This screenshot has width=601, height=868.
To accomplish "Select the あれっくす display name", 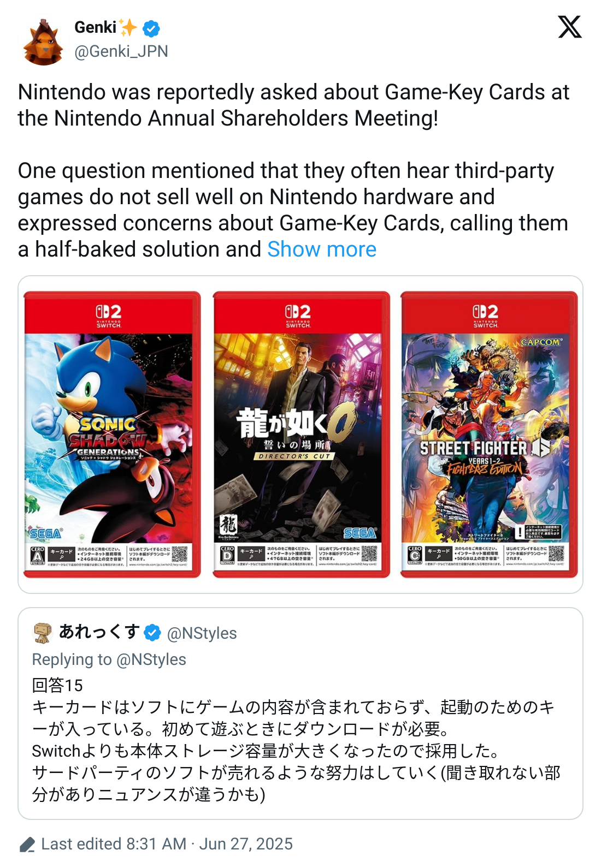I will click(x=99, y=632).
